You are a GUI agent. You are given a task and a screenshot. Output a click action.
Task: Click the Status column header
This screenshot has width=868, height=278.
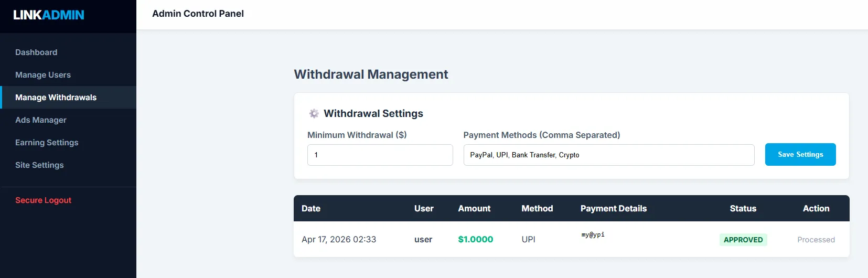743,209
